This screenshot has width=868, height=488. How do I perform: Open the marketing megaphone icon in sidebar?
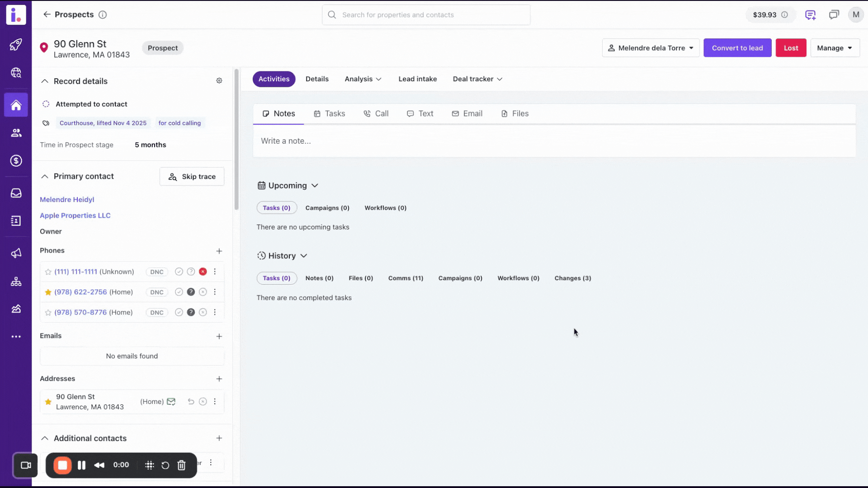(x=16, y=253)
